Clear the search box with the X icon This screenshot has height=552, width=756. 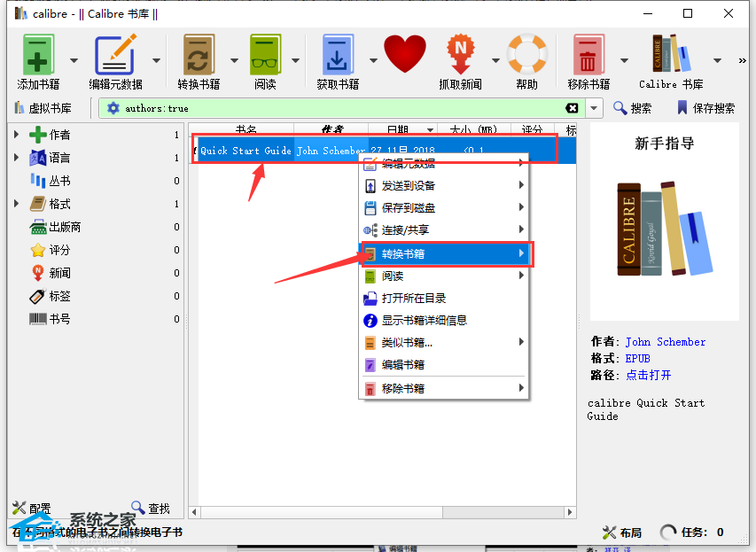(x=572, y=108)
